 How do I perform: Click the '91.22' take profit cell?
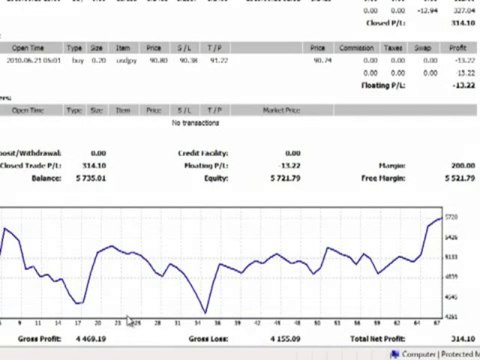[x=219, y=60]
